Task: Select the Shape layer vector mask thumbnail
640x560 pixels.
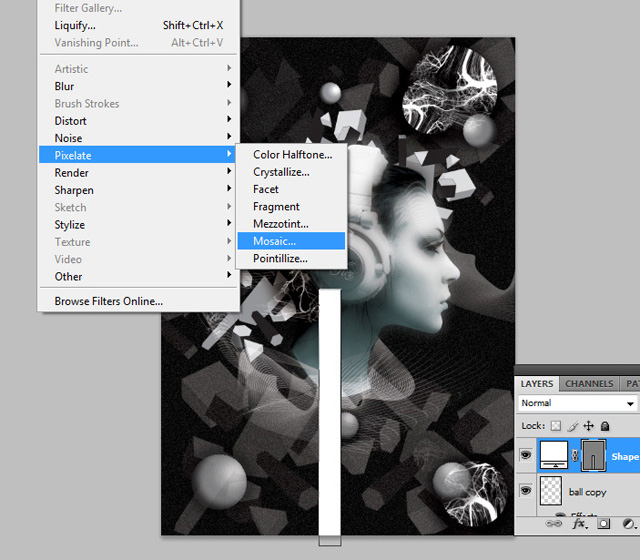Action: click(594, 456)
